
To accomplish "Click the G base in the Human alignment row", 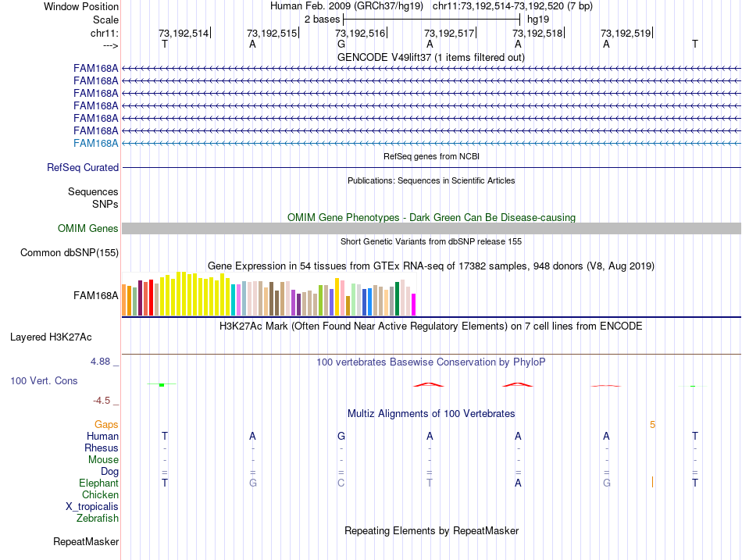I will pyautogui.click(x=341, y=437).
